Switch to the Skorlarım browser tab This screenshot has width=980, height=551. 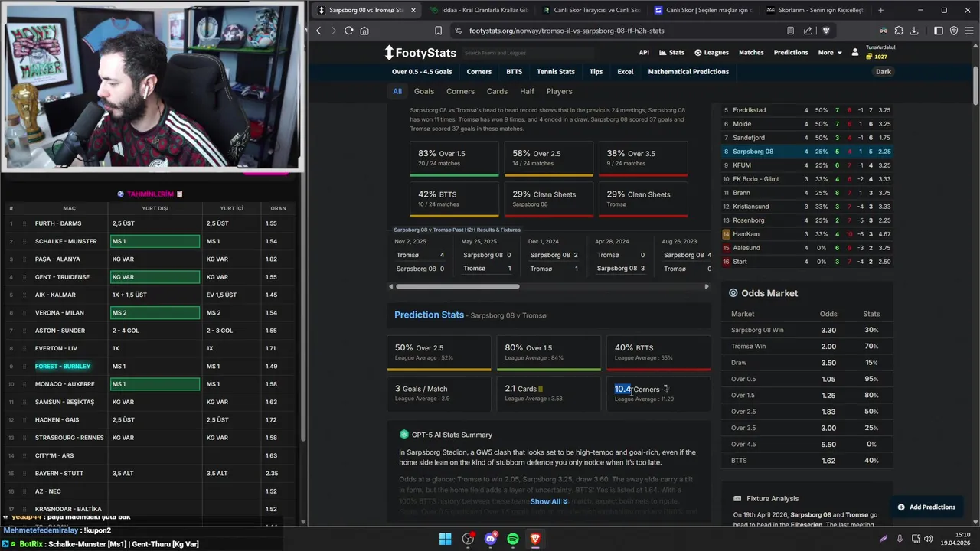tap(815, 10)
